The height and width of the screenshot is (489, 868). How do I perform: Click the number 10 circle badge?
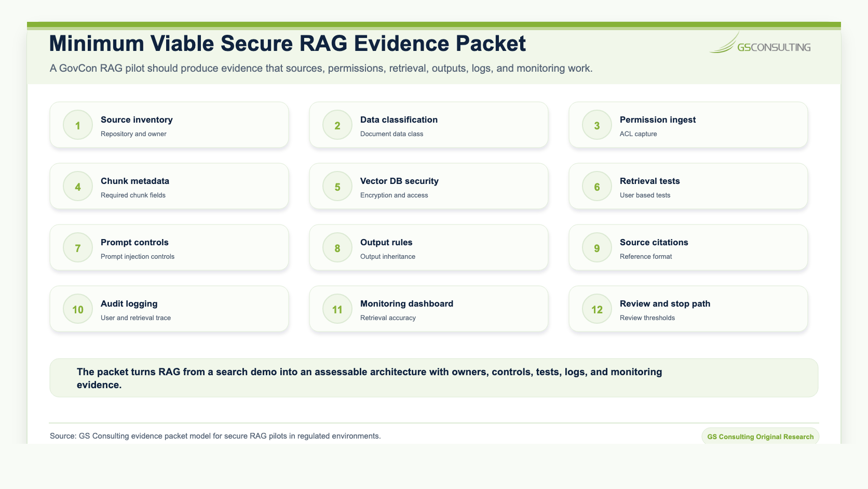pos(78,309)
